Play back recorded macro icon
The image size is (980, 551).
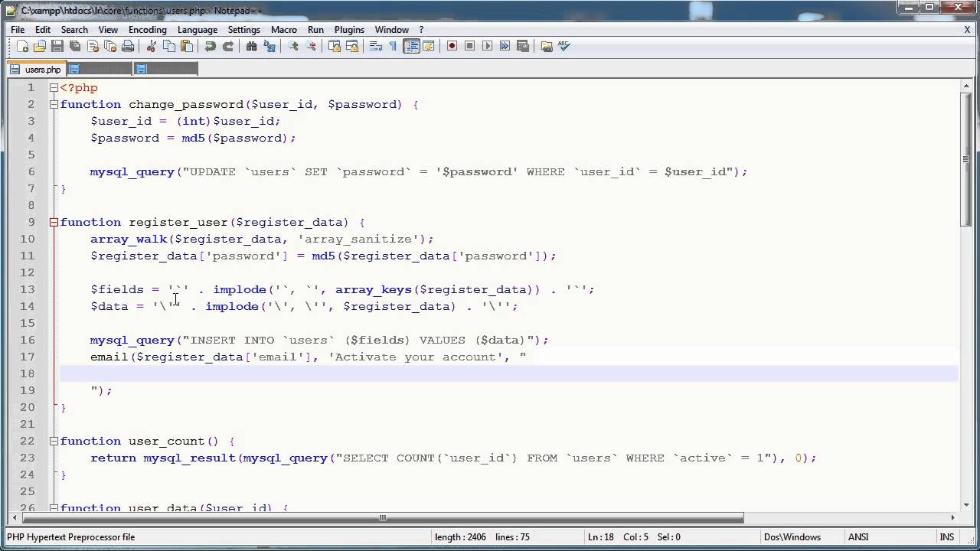487,46
